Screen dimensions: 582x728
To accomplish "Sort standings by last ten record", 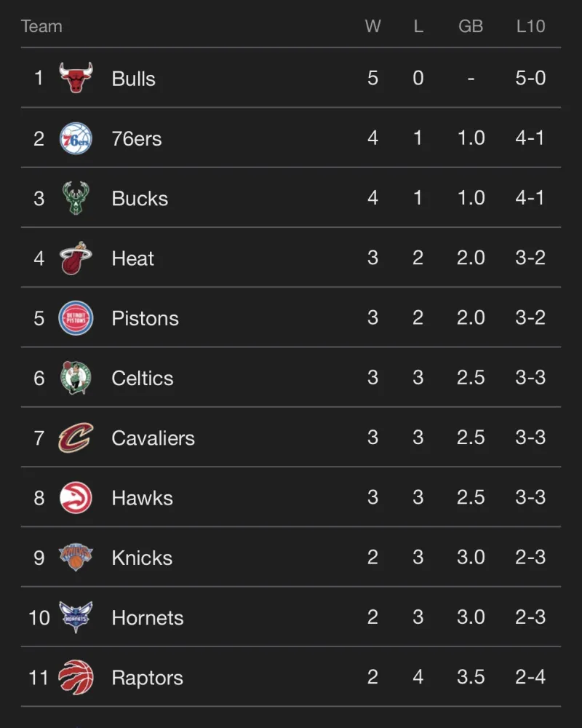I will pyautogui.click(x=531, y=26).
